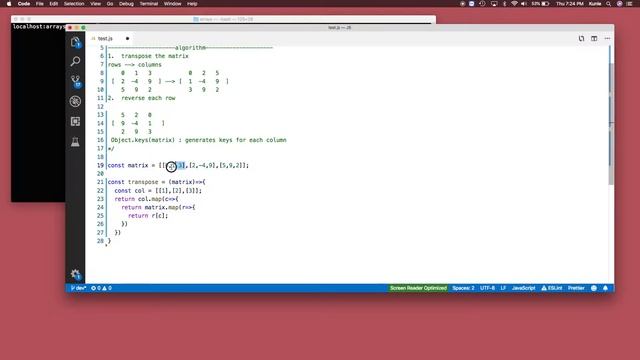Open the Selection menu
Screen dimensions: 640x360
(x=74, y=4)
